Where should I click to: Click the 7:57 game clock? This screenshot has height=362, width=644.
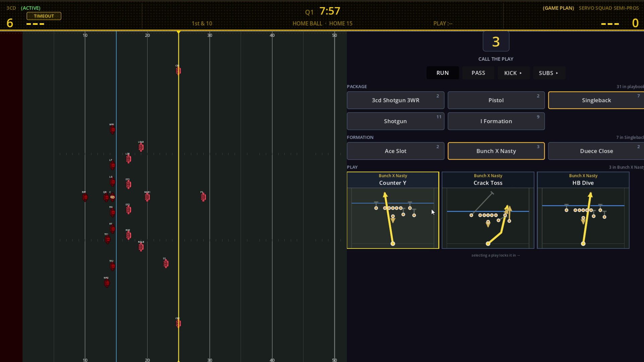[330, 11]
